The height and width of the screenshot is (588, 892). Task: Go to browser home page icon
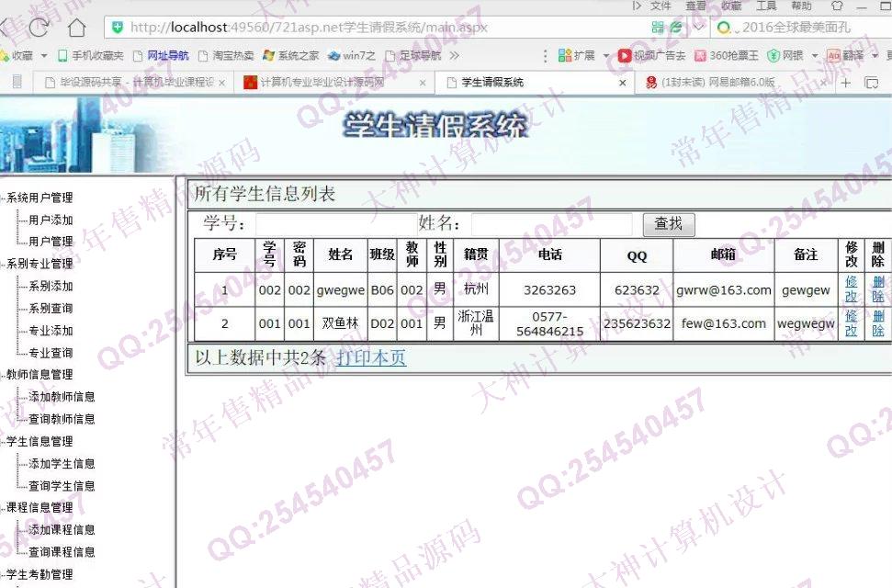click(78, 28)
